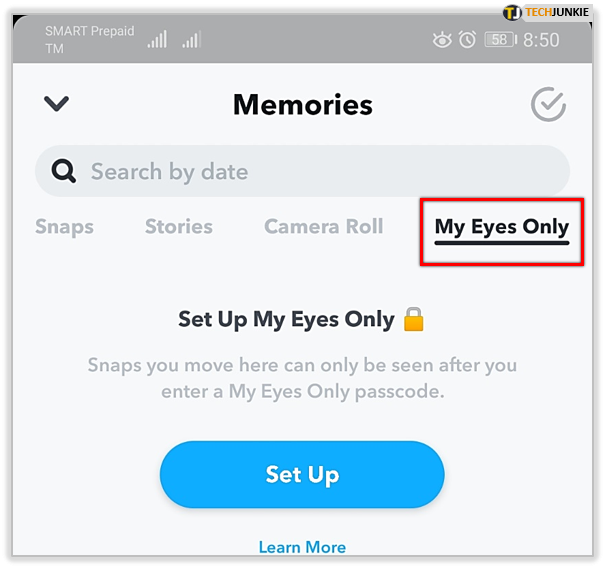Select the Camera Roll tab

(x=324, y=226)
